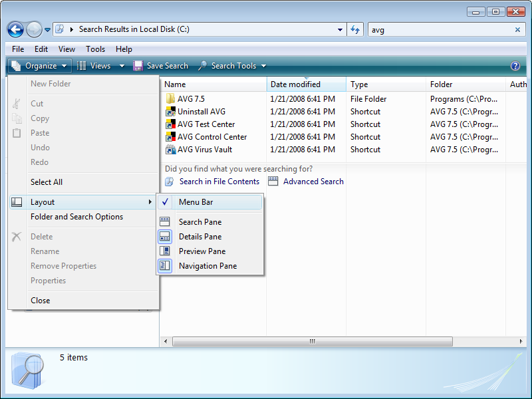Click the horizontal scrollbar thumb
Image resolution: width=532 pixels, height=399 pixels.
313,341
